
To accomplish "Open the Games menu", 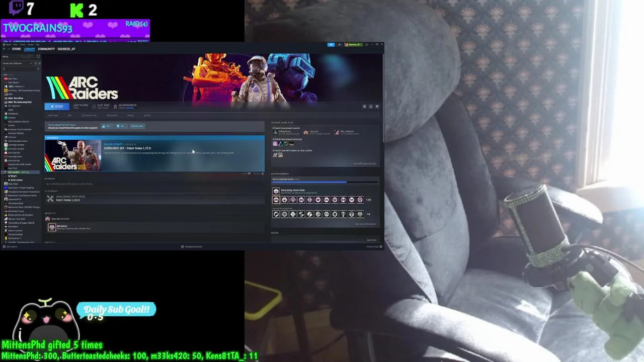I will [x=31, y=45].
